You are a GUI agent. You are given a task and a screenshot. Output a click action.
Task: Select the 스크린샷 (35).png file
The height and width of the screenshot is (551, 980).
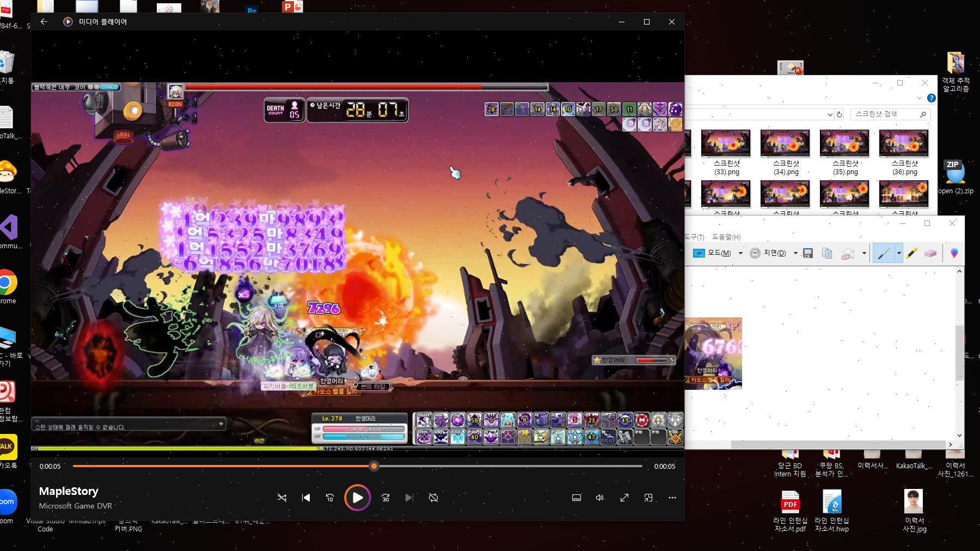click(845, 152)
